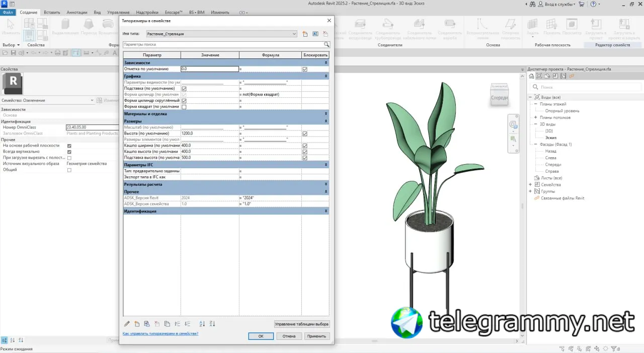The width and height of the screenshot is (644, 353).
Task: Click the OK button
Action: click(x=261, y=336)
